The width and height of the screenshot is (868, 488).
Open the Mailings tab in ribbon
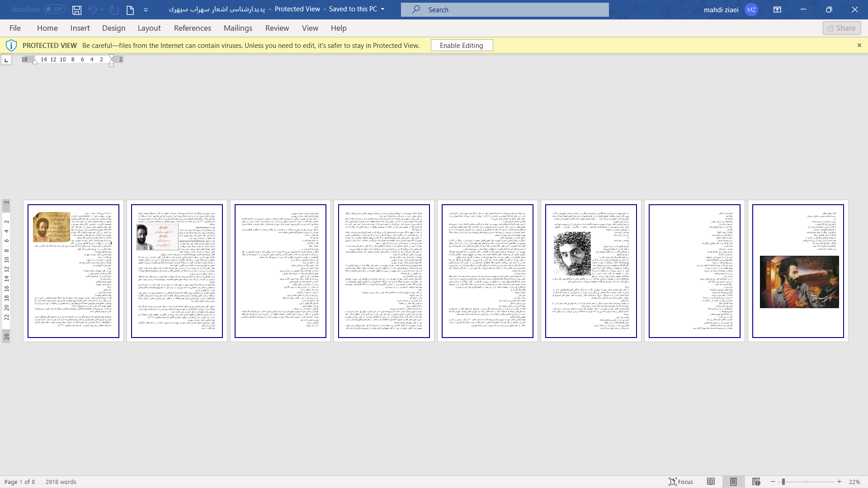(x=238, y=28)
